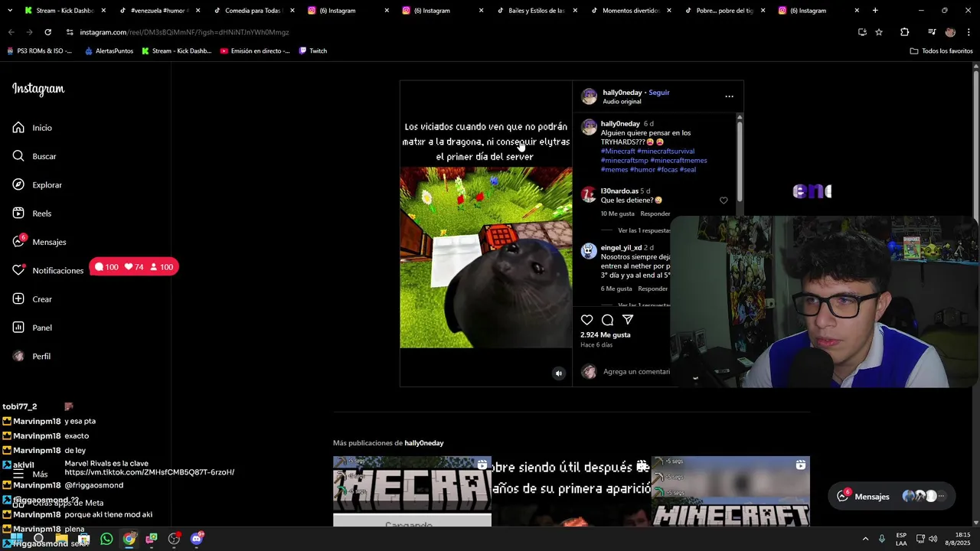Open Notificaciones heart icon
Screen dimensions: 980x551
pos(18,270)
